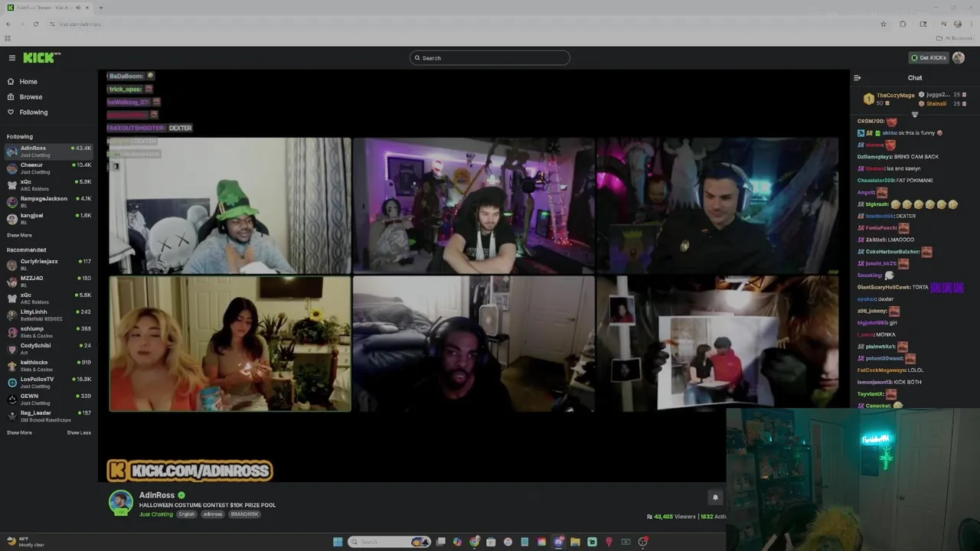980x551 pixels.
Task: Open schlump recommended channel
Action: pos(48,332)
